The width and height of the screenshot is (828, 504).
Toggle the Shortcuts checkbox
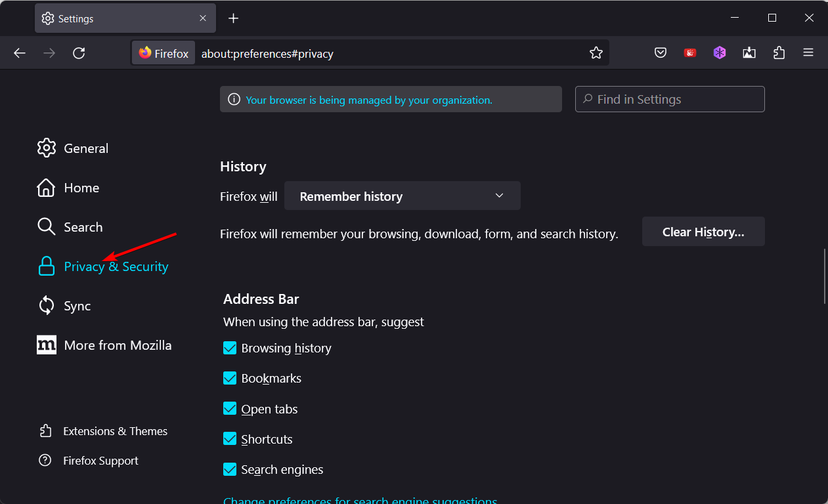[230, 439]
